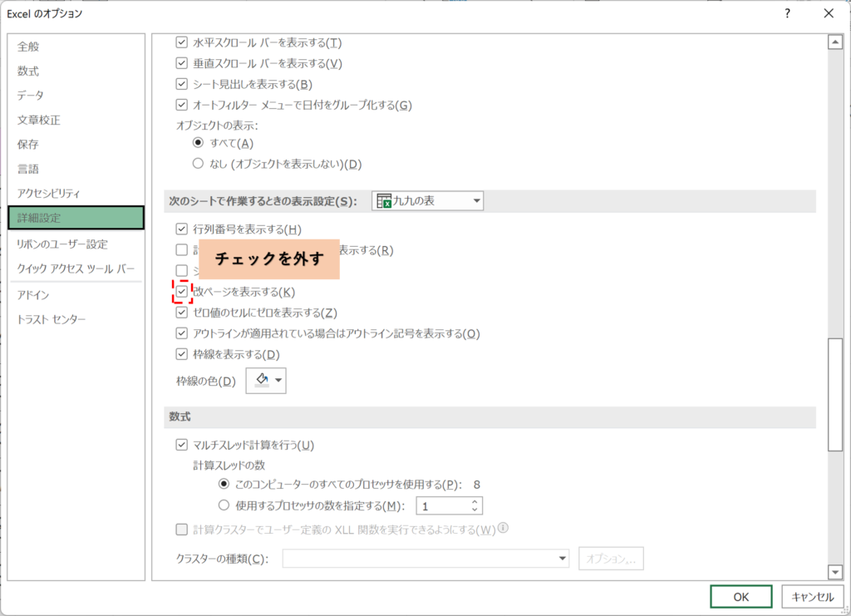Open the クラスターの種類 combo box
The height and width of the screenshot is (616, 851).
pos(425,558)
